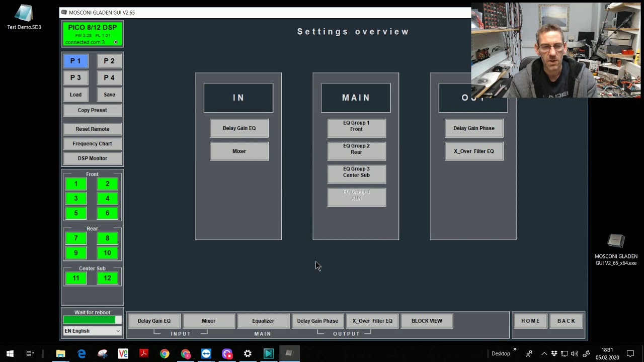Open the green play-icon taskbar app
The width and height of the screenshot is (644, 362).
pyautogui.click(x=269, y=353)
